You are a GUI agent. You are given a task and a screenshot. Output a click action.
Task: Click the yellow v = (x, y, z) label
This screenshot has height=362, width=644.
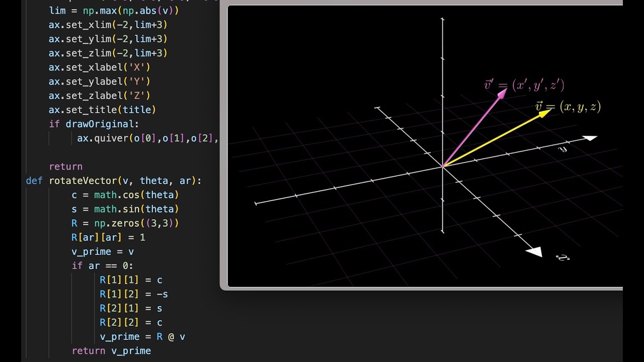click(568, 107)
